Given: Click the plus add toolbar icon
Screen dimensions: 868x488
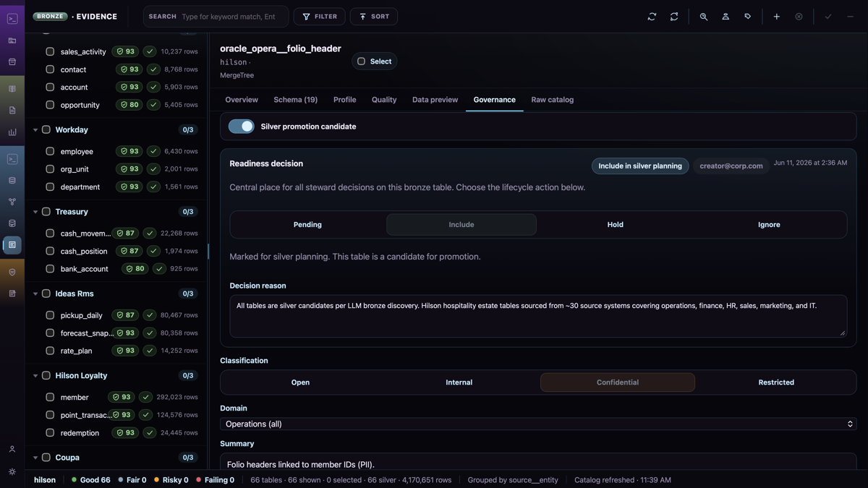Looking at the screenshot, I should 777,17.
